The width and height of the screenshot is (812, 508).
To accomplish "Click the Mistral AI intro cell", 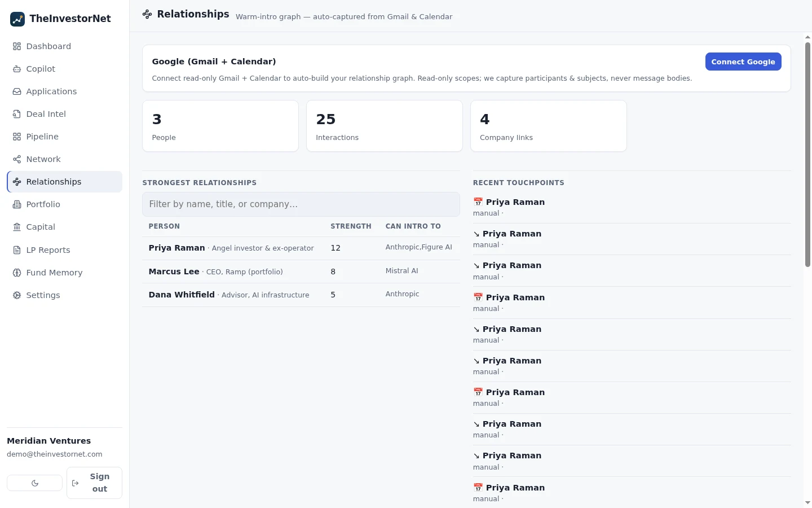I will pyautogui.click(x=402, y=271).
